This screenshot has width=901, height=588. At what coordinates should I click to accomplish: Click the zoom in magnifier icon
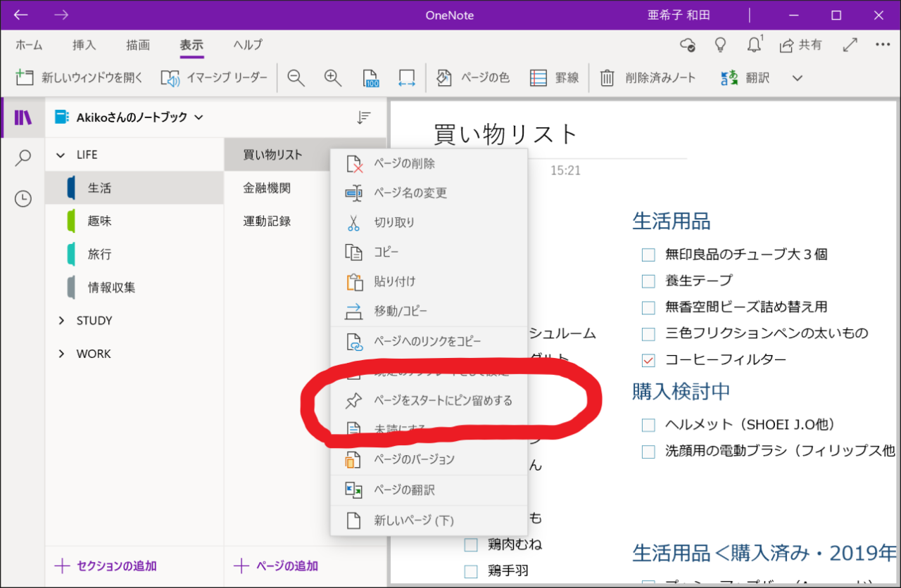pos(333,78)
